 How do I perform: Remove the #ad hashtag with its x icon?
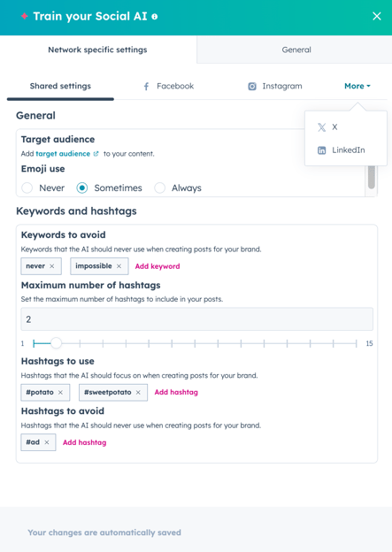(x=47, y=442)
